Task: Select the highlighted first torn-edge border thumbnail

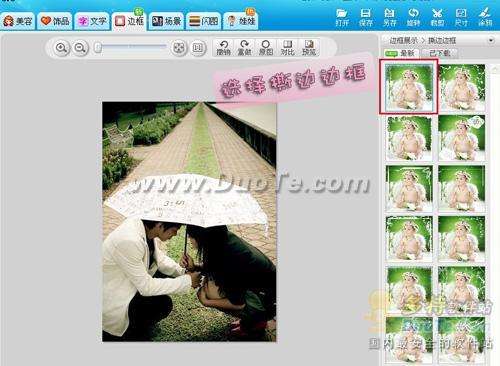Action: pyautogui.click(x=409, y=87)
